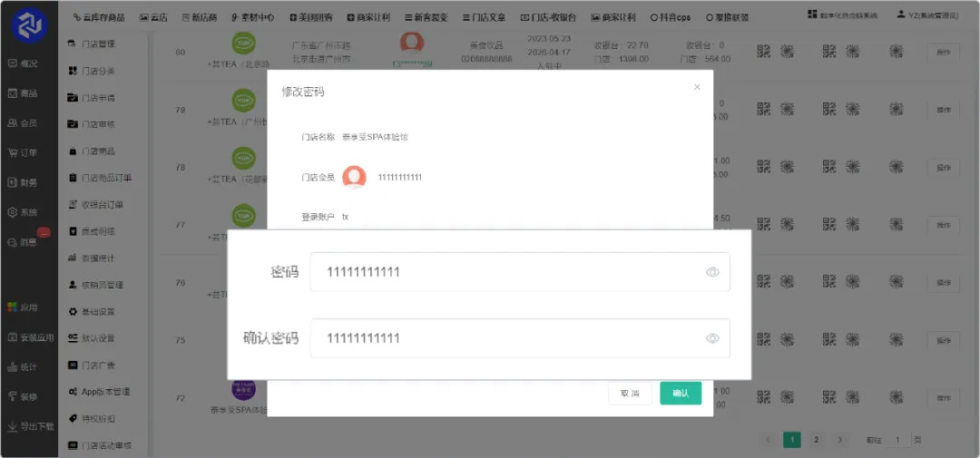
Task: Open the 素材中心 tab
Action: coord(252,17)
